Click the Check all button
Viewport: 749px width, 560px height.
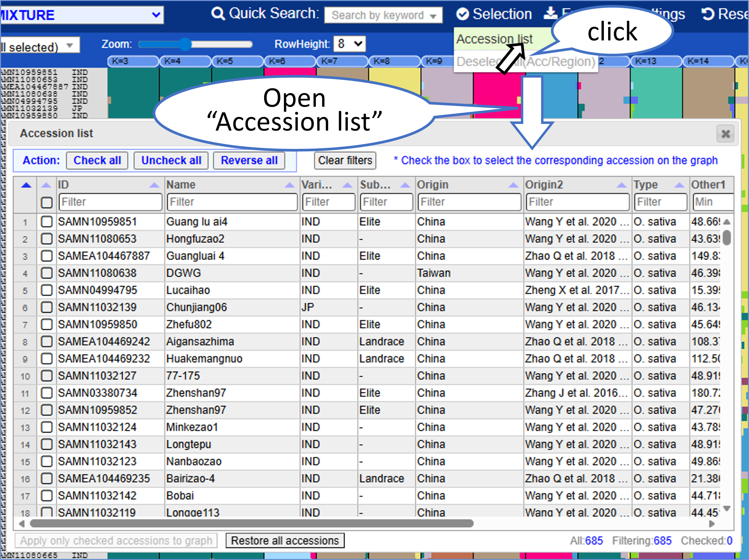[97, 160]
